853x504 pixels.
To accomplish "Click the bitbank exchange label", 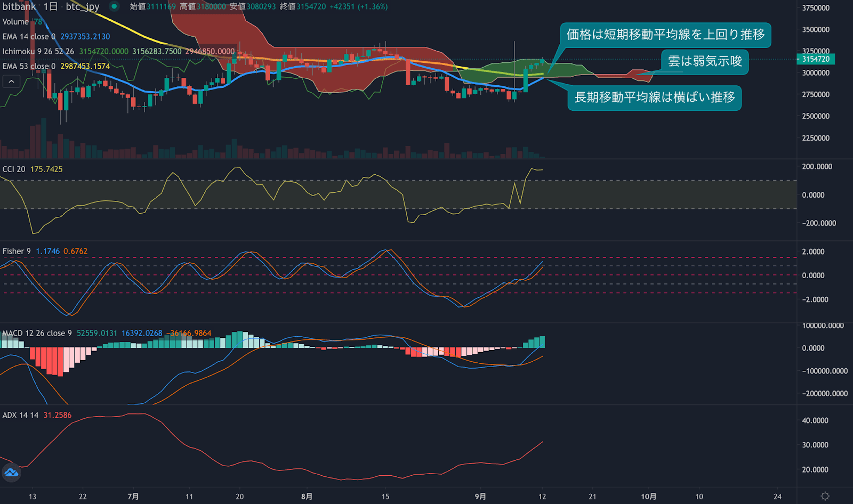I will click(x=18, y=7).
